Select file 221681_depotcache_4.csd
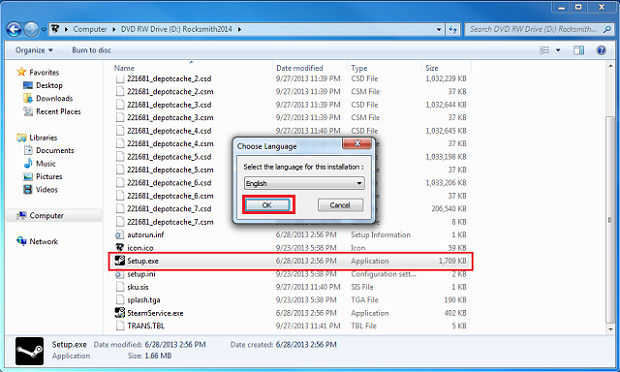 click(169, 131)
